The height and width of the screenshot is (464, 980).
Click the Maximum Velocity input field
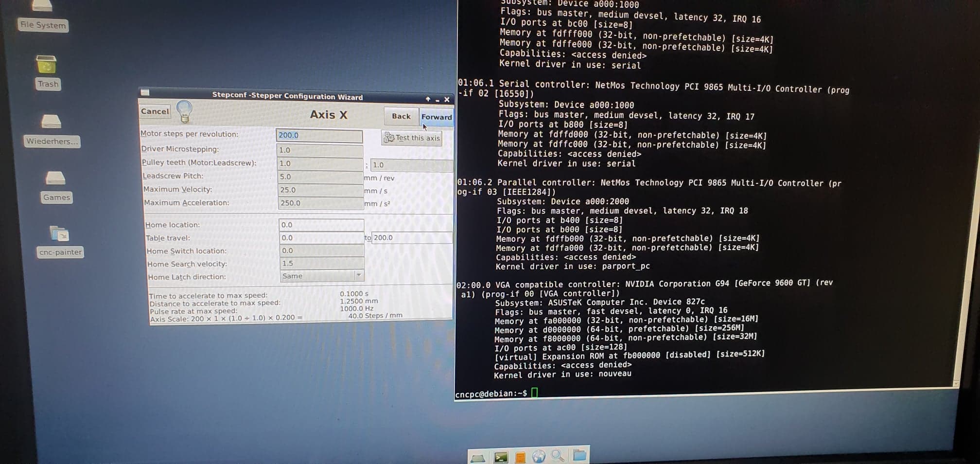pyautogui.click(x=320, y=190)
